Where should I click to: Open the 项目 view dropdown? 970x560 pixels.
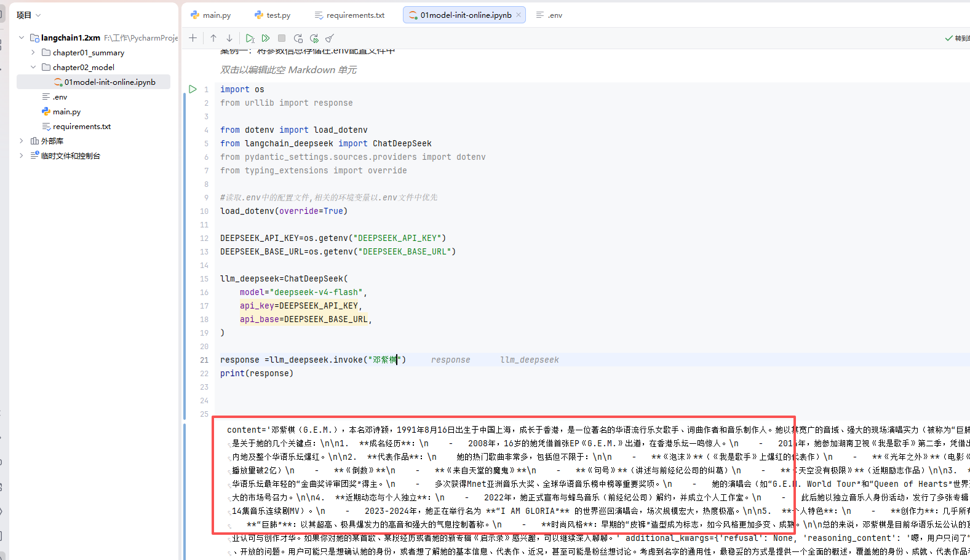point(29,15)
